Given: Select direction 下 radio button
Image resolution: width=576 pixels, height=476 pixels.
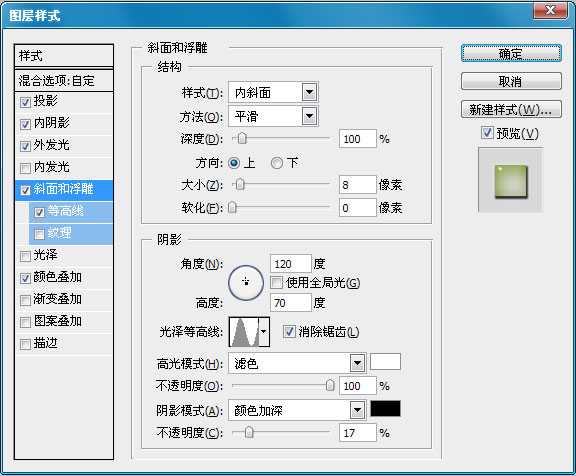Looking at the screenshot, I should click(277, 163).
